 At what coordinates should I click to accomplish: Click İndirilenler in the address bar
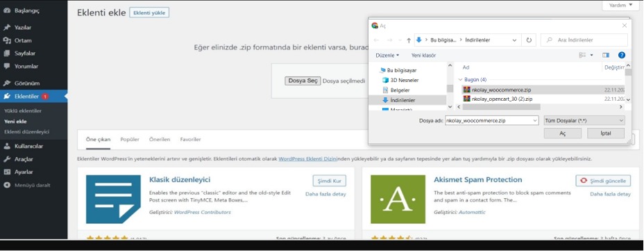[x=477, y=40]
